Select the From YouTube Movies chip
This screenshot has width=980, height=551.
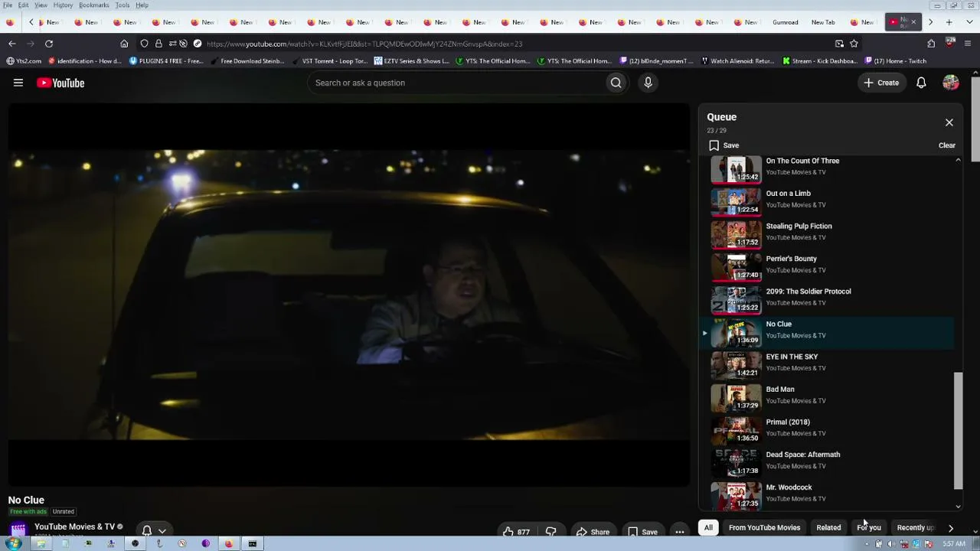coord(764,527)
